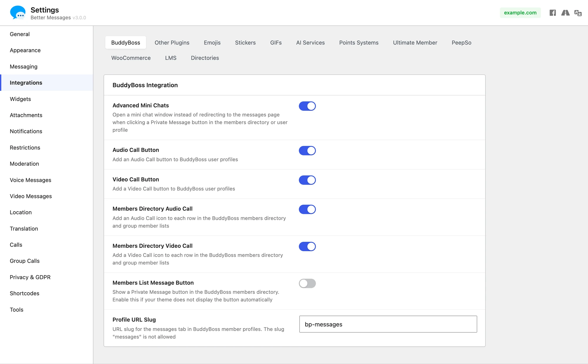Image resolution: width=588 pixels, height=364 pixels.
Task: Click the example.com license badge
Action: coord(520,13)
